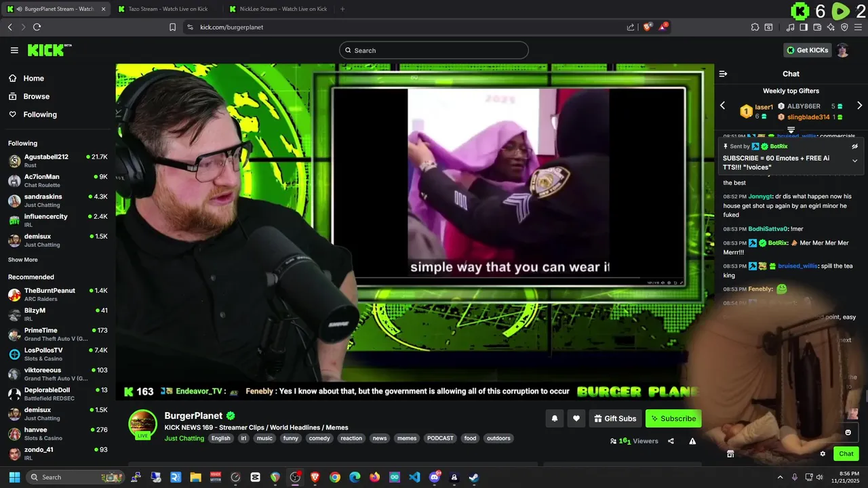This screenshot has width=868, height=488.
Task: Open a new browser tab
Action: click(x=342, y=9)
